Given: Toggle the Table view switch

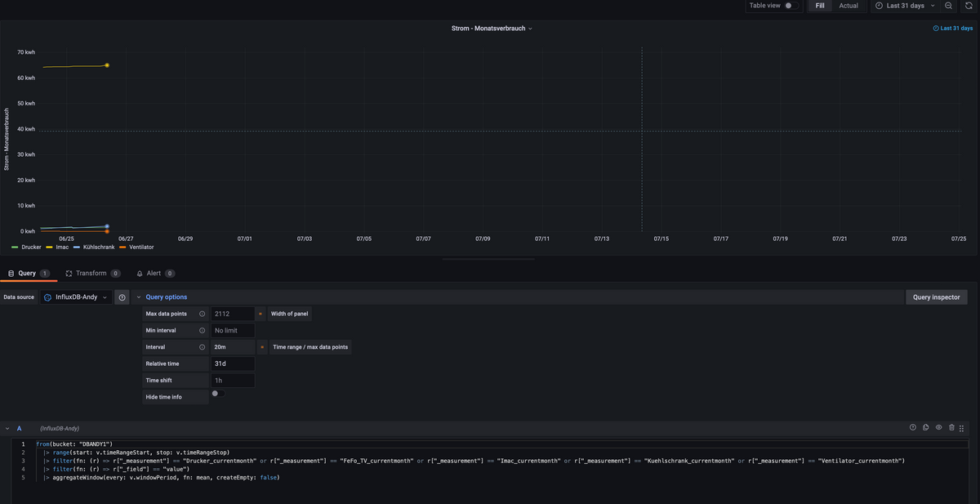Looking at the screenshot, I should [x=791, y=6].
